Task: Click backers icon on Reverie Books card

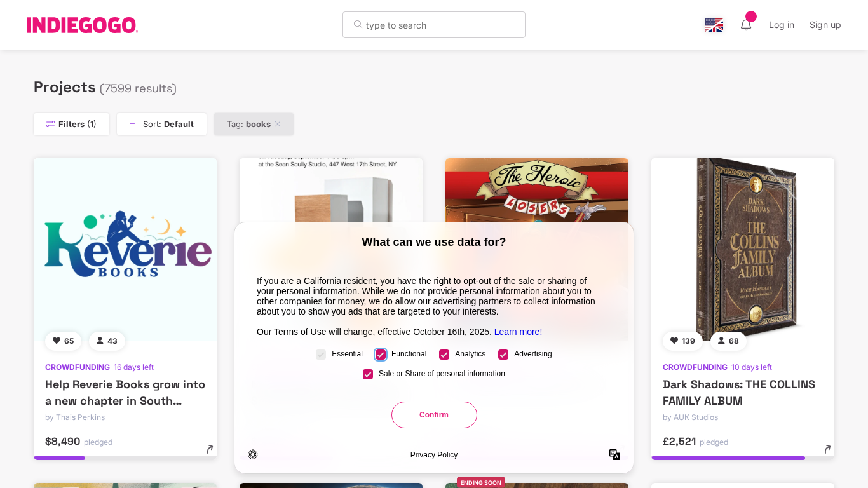Action: point(100,341)
